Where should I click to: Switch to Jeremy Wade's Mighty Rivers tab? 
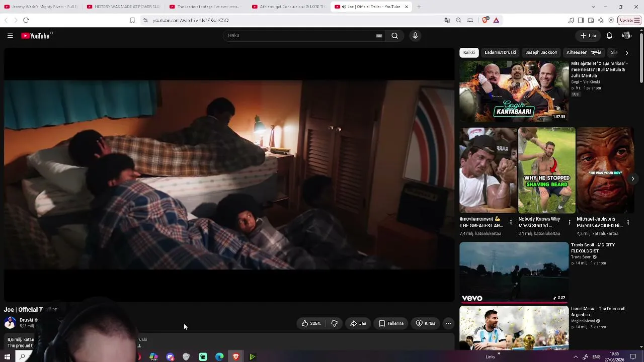41,7
